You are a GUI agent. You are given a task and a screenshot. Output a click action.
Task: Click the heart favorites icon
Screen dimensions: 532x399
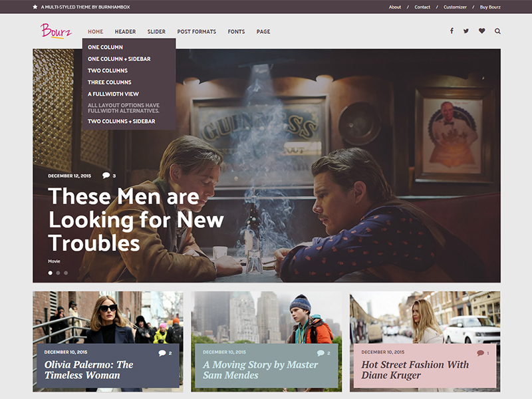click(x=482, y=31)
